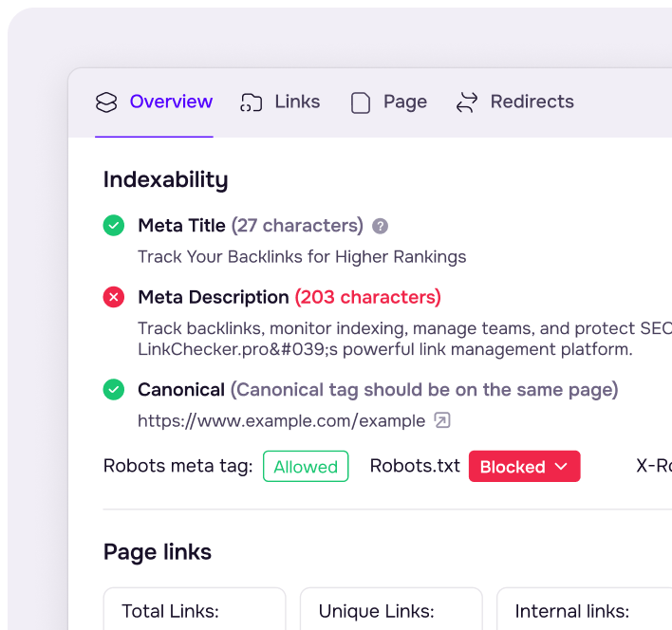
Task: Select the "(203 characters)" warning text
Action: pyautogui.click(x=367, y=297)
